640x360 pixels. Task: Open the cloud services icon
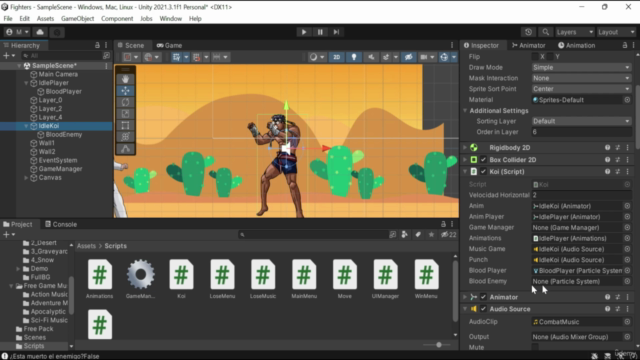point(40,32)
